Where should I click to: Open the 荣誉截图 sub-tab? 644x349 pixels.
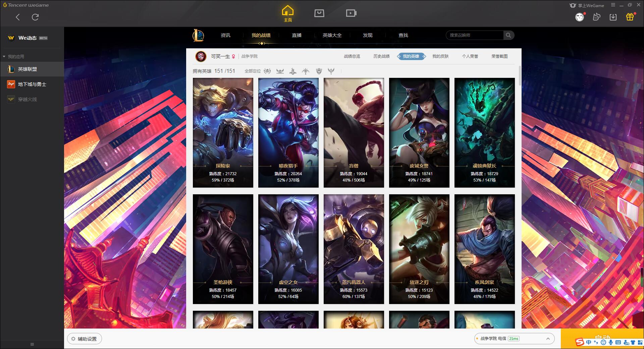point(499,56)
